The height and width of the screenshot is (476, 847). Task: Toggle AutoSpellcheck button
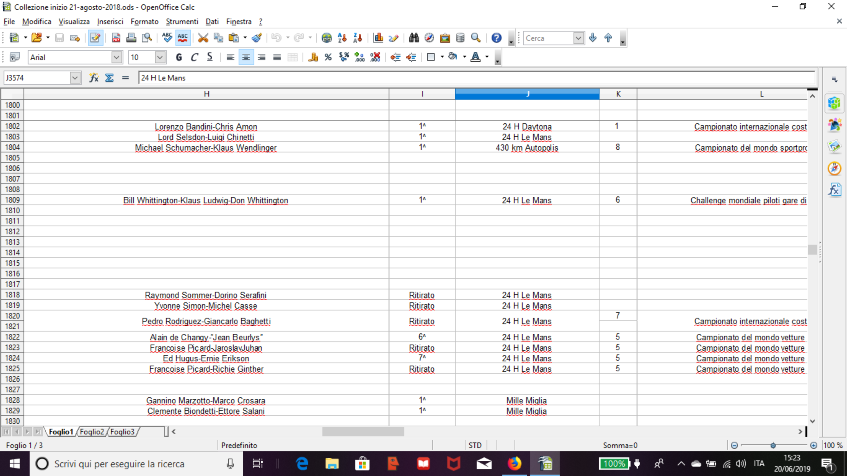183,38
